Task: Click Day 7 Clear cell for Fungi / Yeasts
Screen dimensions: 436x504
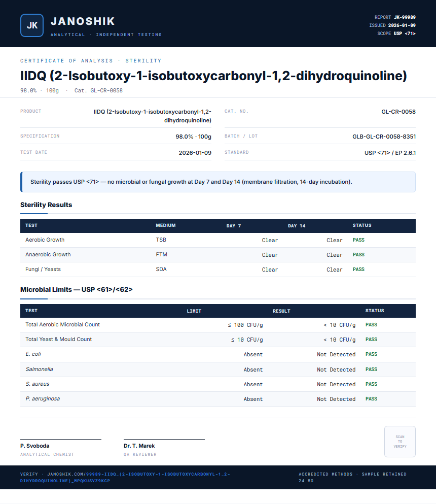Action: 270,270
